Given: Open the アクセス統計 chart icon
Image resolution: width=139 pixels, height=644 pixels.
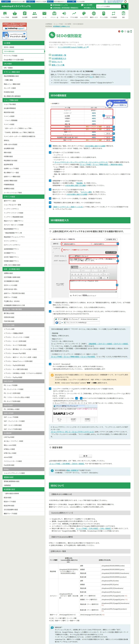Looking at the screenshot, I should click(74, 14).
